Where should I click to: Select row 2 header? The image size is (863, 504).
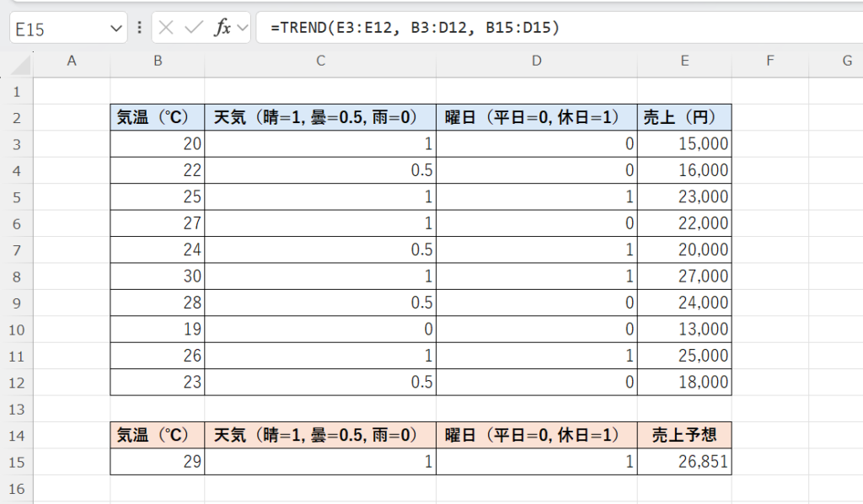[x=17, y=117]
